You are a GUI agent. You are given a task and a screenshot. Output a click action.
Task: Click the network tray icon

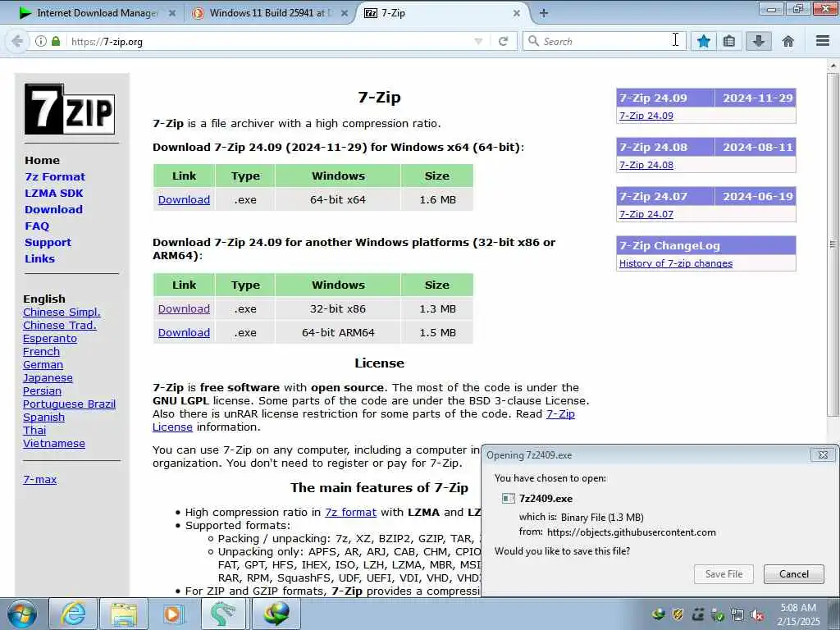tap(737, 615)
